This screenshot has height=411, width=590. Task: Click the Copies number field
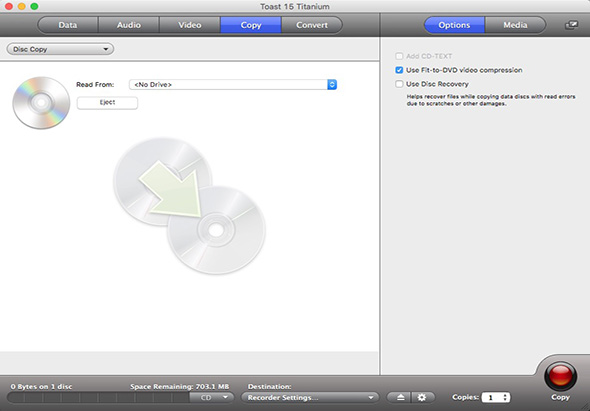tap(491, 397)
